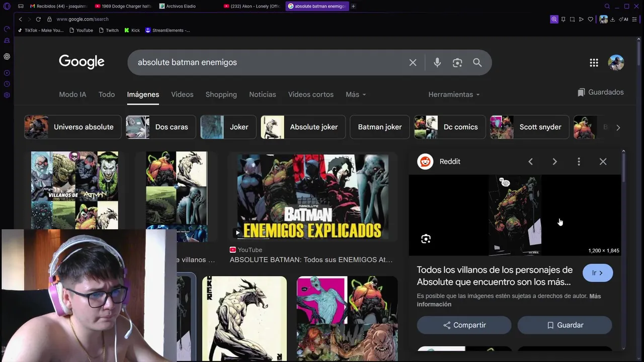Open the Villanos de Batman image result
The image size is (644, 362).
click(x=74, y=190)
